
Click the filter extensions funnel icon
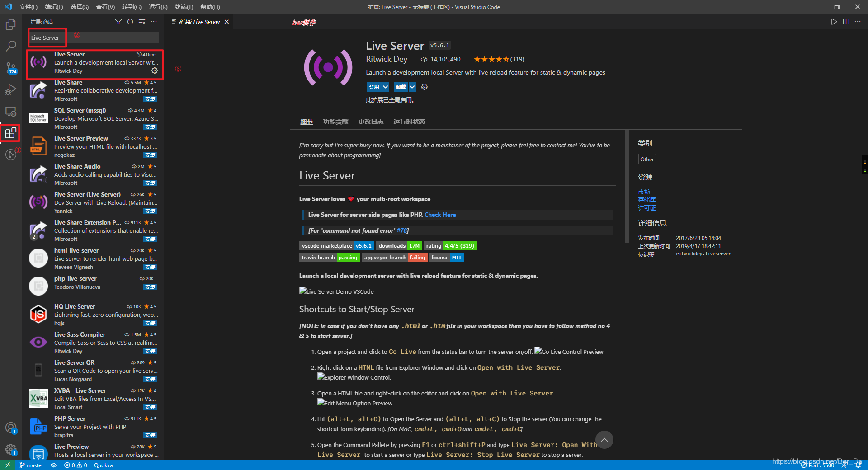(x=118, y=21)
